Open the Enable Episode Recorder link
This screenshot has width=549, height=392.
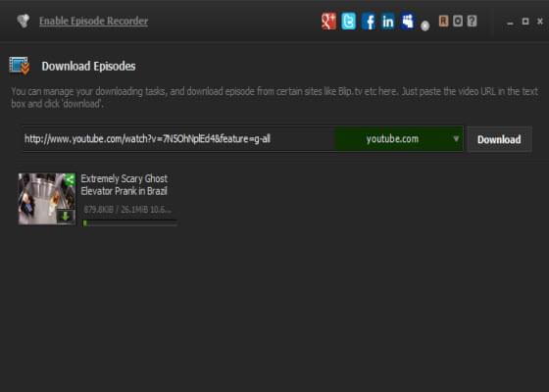pos(93,21)
